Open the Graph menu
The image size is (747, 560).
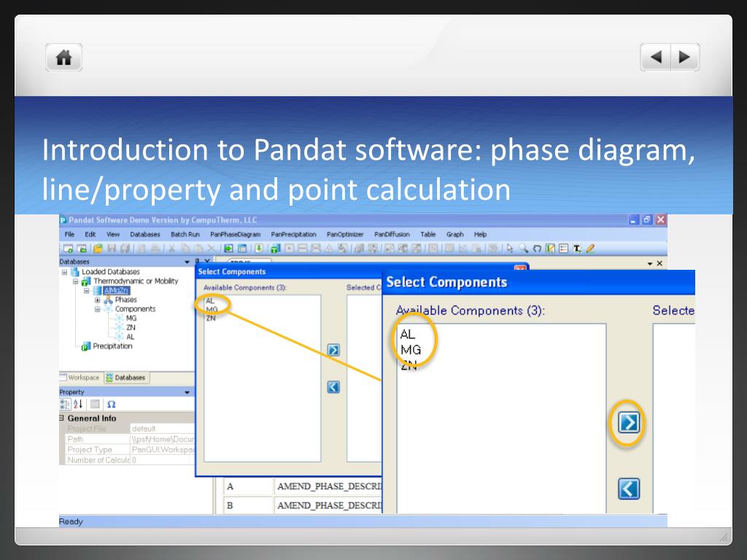(x=454, y=234)
